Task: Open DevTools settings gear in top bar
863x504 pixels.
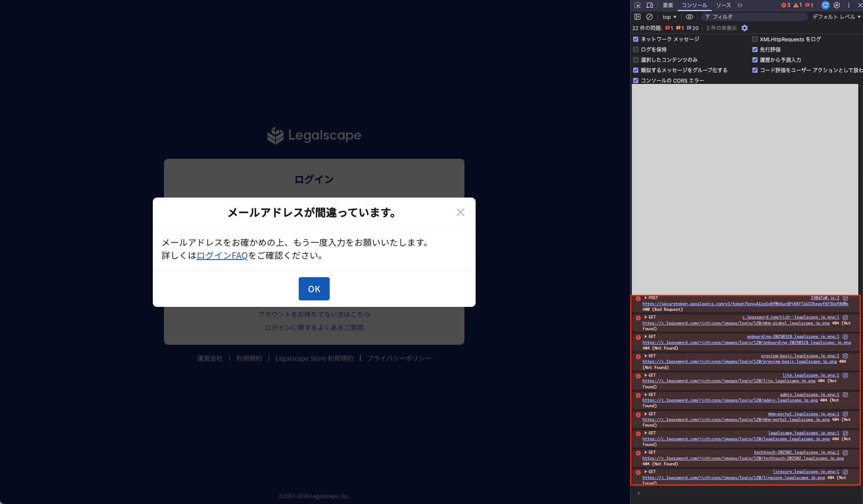Action: [837, 5]
